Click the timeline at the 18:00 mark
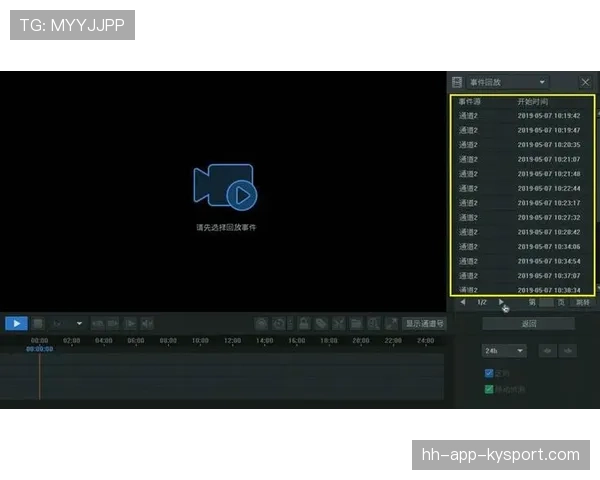The image size is (600, 480). click(329, 341)
